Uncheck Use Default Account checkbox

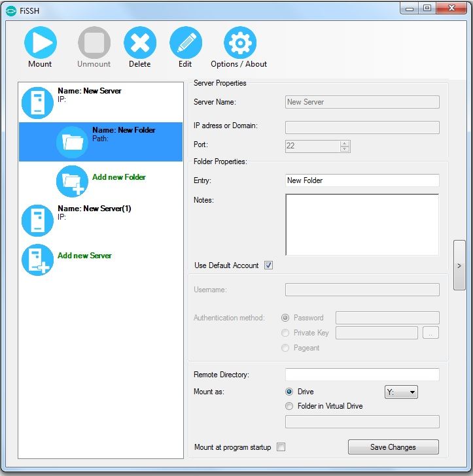[268, 265]
